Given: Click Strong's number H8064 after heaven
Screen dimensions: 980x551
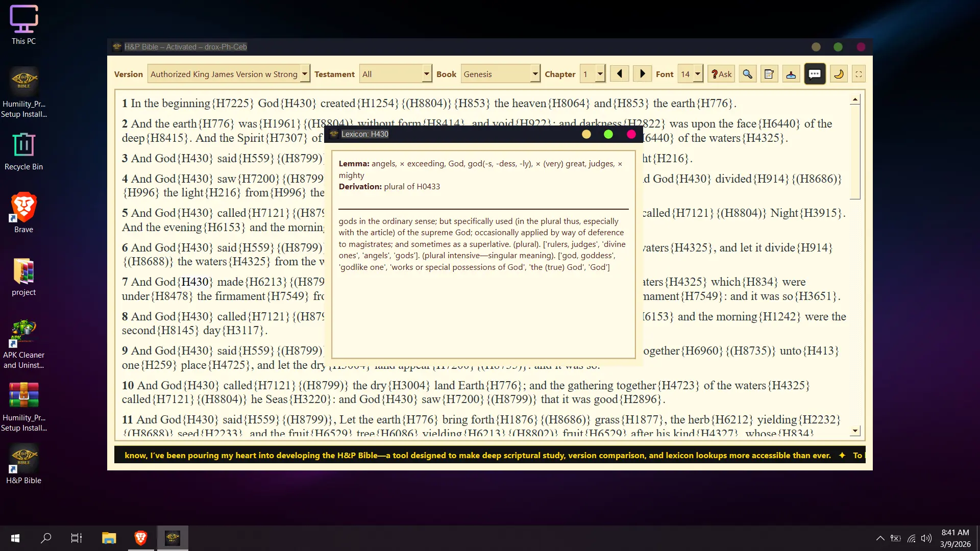Looking at the screenshot, I should 569,104.
